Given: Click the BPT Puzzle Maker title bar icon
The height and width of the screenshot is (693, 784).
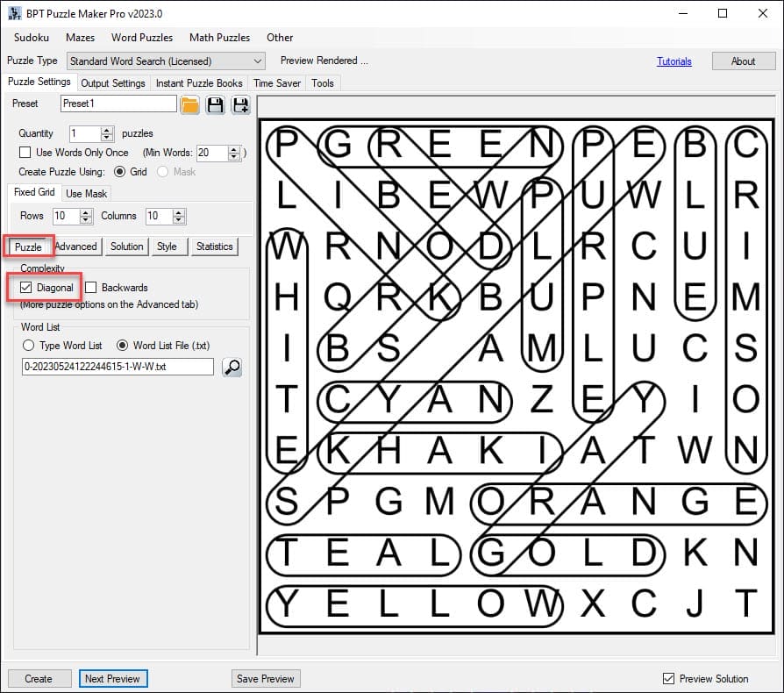Looking at the screenshot, I should pos(14,13).
